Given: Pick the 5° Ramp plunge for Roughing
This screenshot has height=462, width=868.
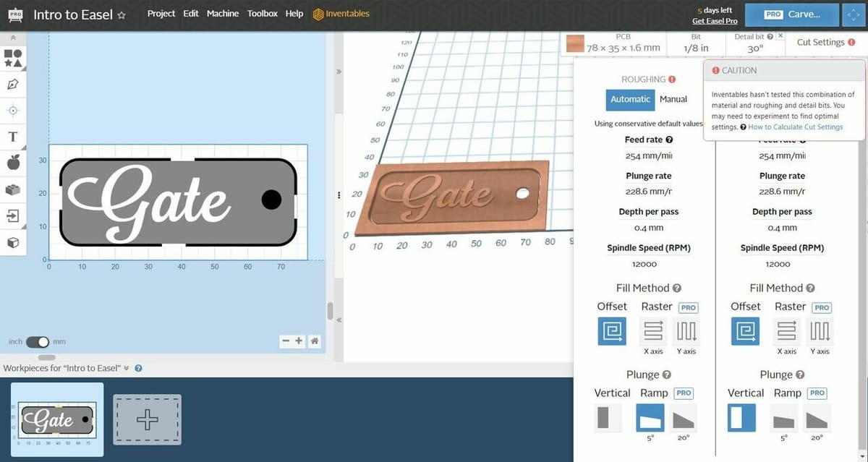Looking at the screenshot, I should 650,418.
